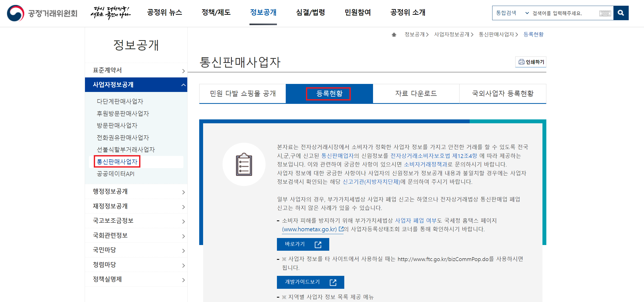The image size is (644, 302).
Task: Click external link icon on 바로가기 button
Action: [318, 245]
